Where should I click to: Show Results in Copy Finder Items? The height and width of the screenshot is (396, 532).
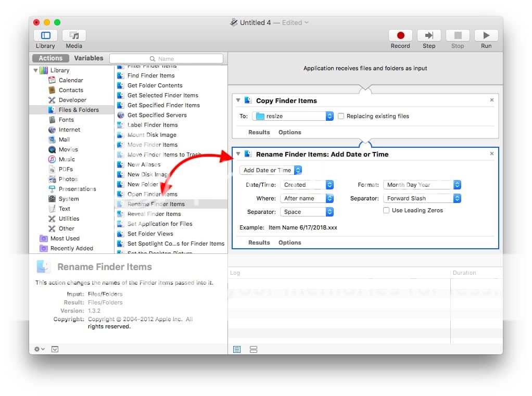(259, 132)
